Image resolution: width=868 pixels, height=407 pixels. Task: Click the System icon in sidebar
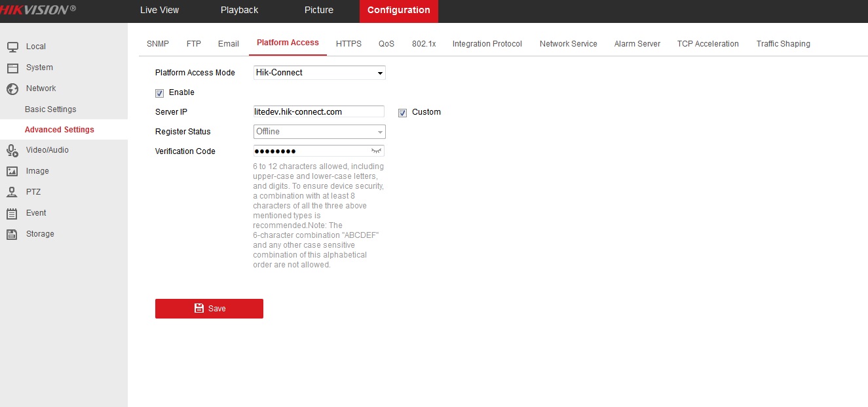click(x=12, y=68)
